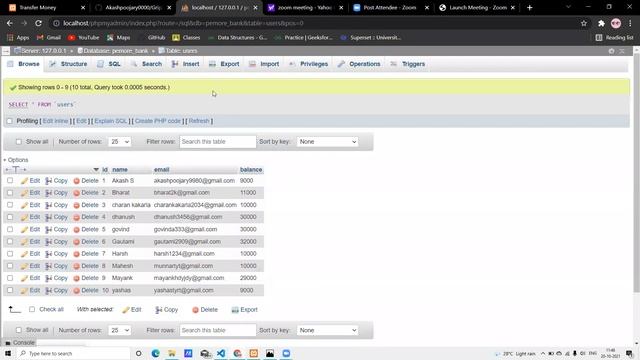
Task: Tick the Check all checkbox
Action: pyautogui.click(x=32, y=310)
